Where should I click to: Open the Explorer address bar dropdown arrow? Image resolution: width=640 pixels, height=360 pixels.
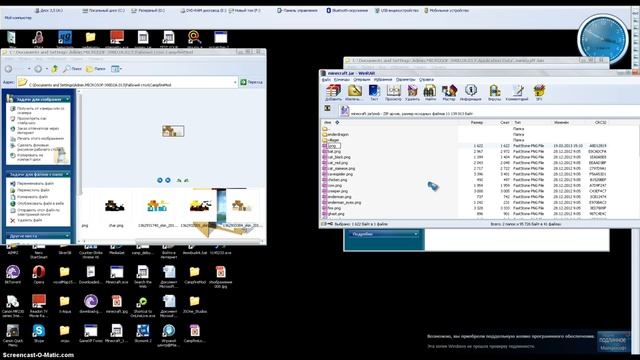(235, 82)
